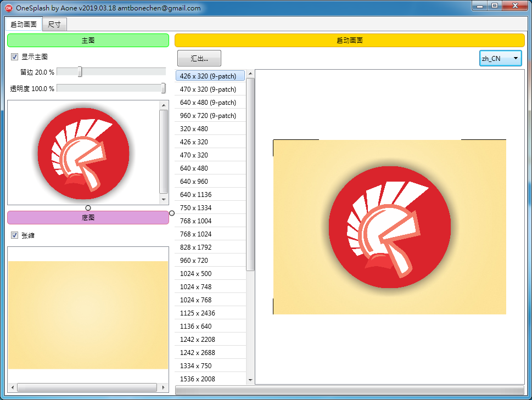Select the 1024 x 748 size
Screen dimensions: 532x400
(210, 287)
